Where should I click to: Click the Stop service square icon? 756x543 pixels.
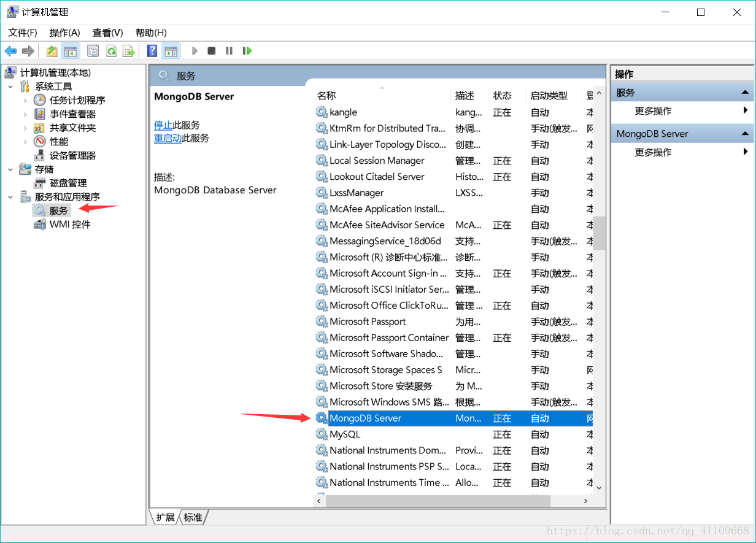click(212, 51)
